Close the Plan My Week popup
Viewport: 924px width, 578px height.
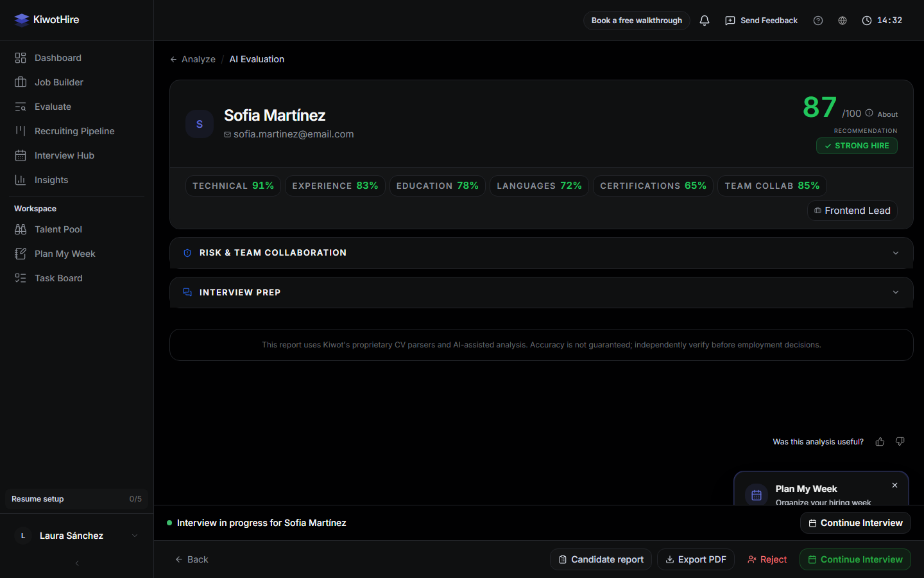(894, 486)
